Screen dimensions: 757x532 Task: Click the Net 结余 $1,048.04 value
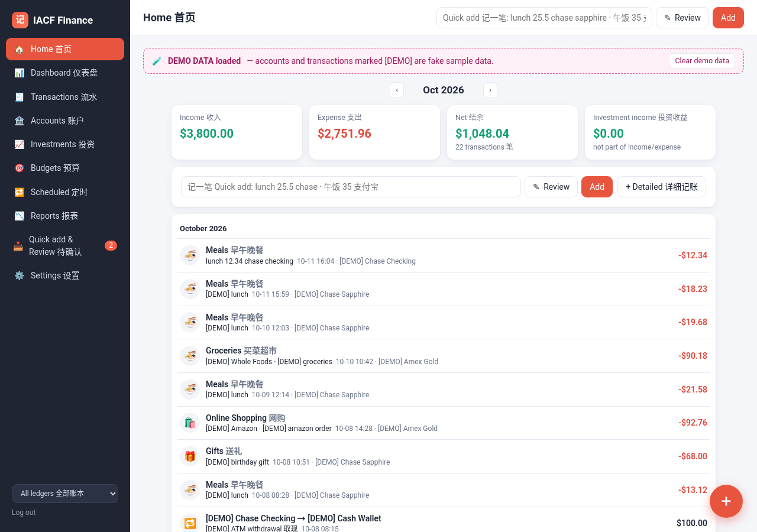click(482, 134)
